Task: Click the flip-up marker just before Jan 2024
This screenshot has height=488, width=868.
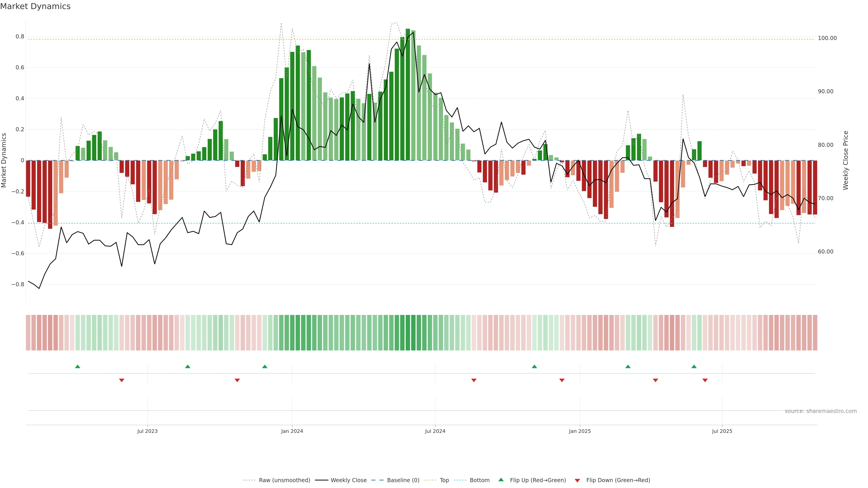Action: (264, 366)
